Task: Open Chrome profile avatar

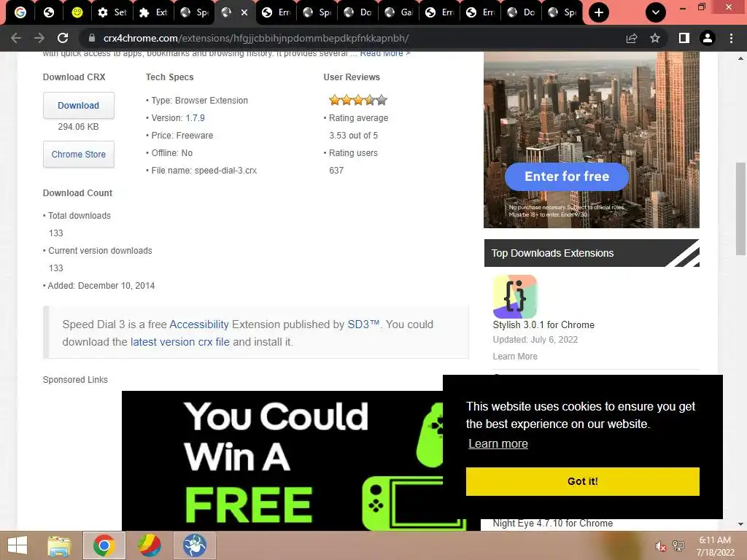Action: pyautogui.click(x=708, y=38)
